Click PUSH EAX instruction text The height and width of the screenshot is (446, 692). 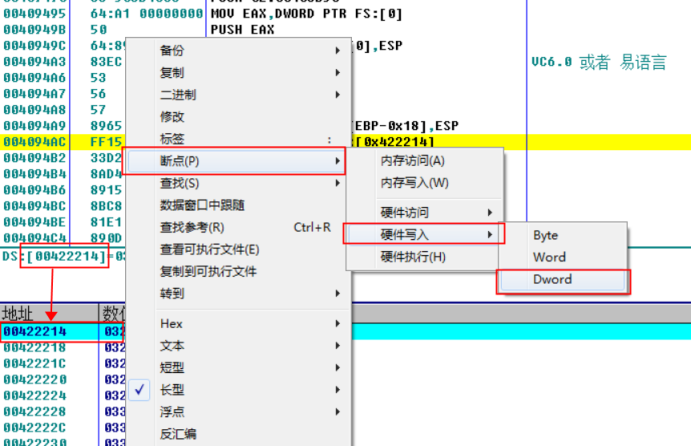click(242, 30)
